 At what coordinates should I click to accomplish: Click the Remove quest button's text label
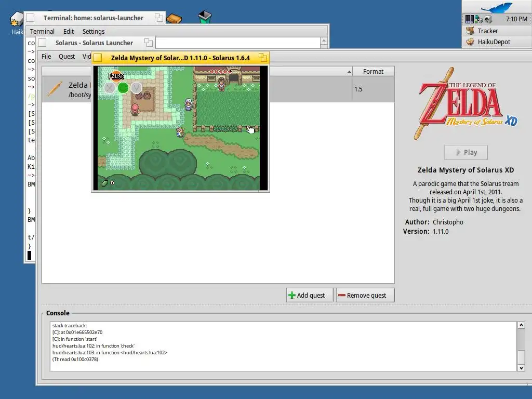366,295
